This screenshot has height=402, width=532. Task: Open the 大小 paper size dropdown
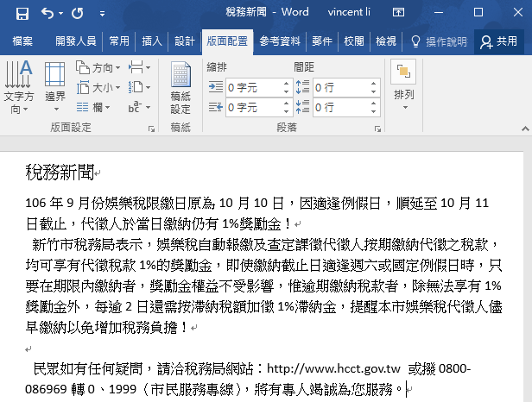tap(98, 88)
